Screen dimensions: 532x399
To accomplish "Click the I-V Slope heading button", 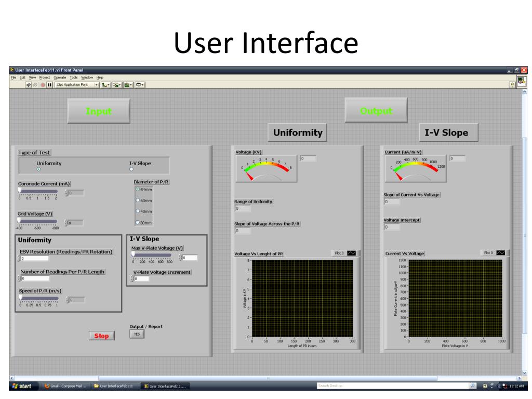I will click(x=449, y=132).
